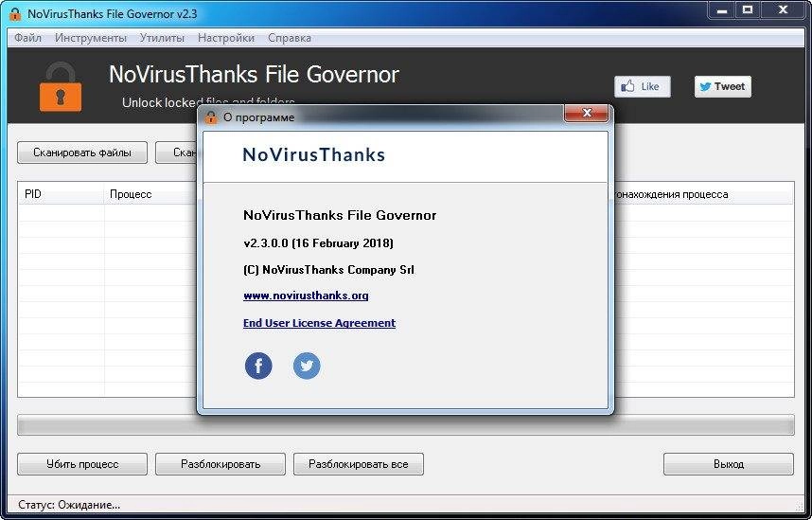
Task: Click Разблокировать все button
Action: pyautogui.click(x=359, y=464)
